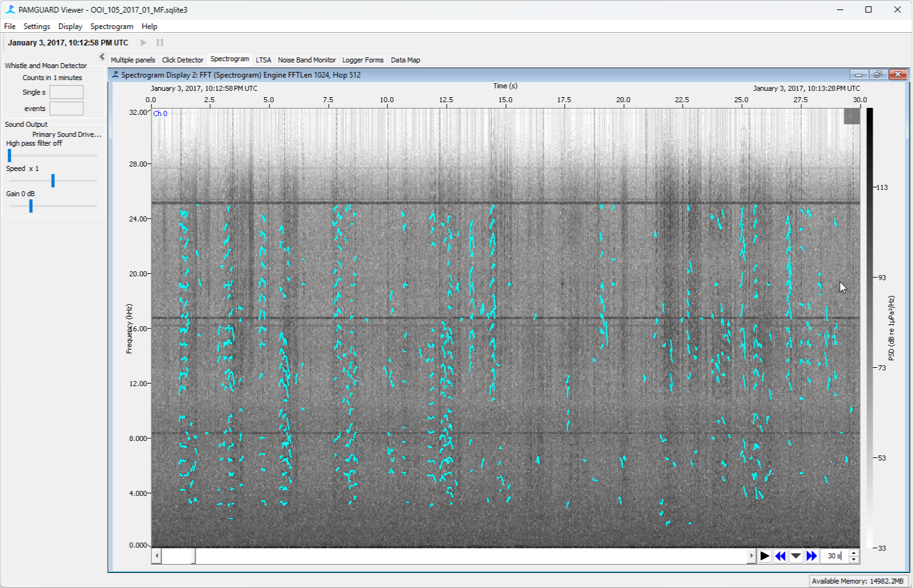Open the Data Map tab
Viewport: 913px width, 588px height.
click(x=405, y=60)
